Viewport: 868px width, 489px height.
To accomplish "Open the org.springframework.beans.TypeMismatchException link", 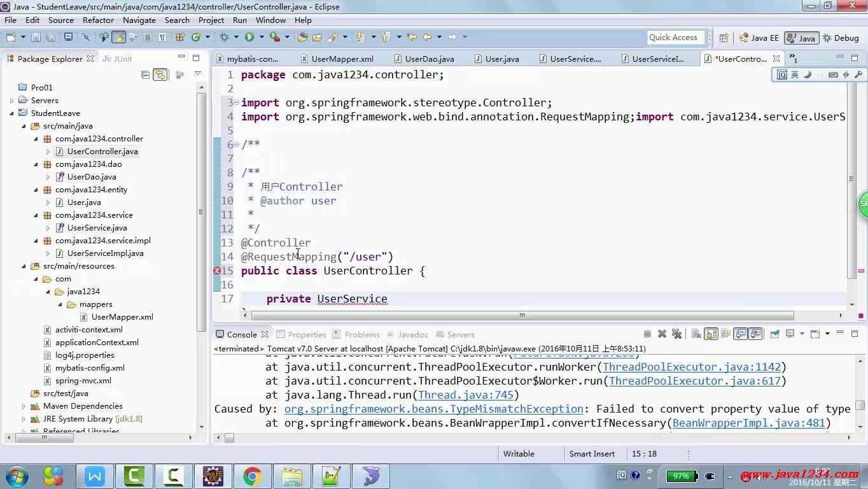I will pyautogui.click(x=434, y=409).
